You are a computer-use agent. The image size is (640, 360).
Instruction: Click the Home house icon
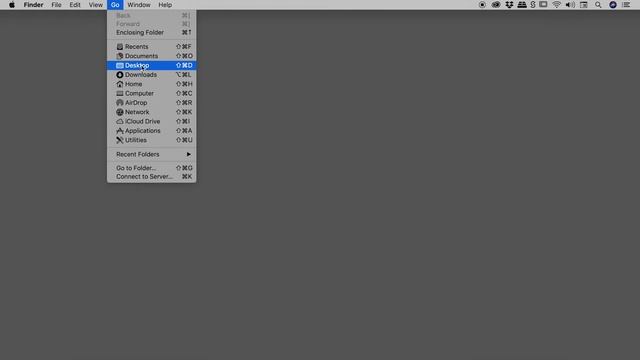pyautogui.click(x=120, y=84)
